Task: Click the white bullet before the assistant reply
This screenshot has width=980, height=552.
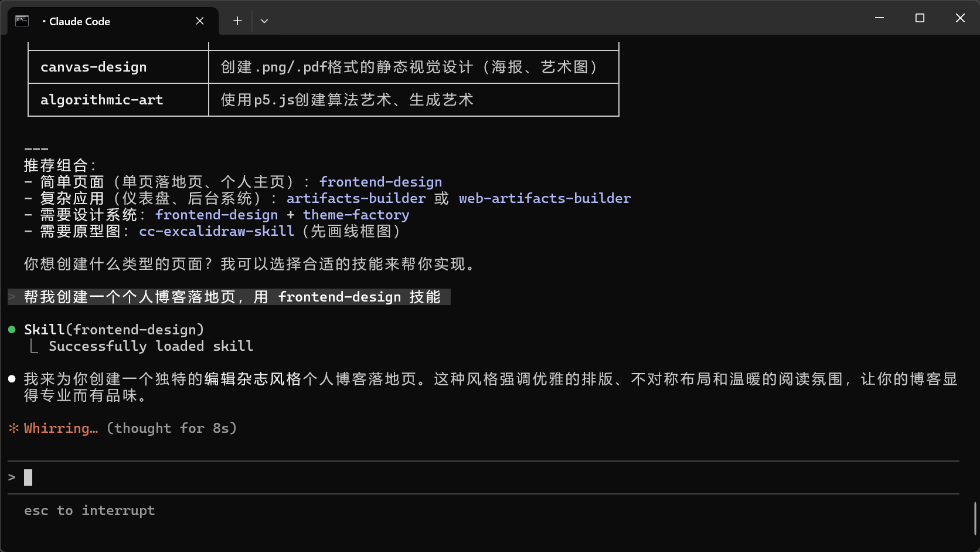Action: click(11, 378)
